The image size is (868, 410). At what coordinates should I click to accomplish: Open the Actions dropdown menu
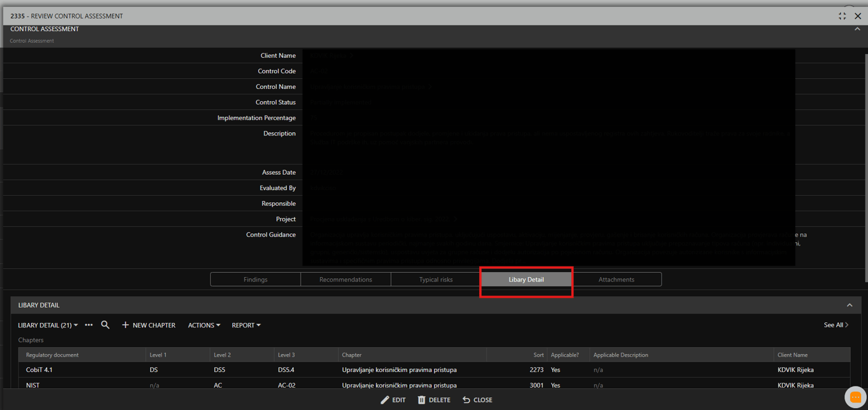pyautogui.click(x=204, y=325)
